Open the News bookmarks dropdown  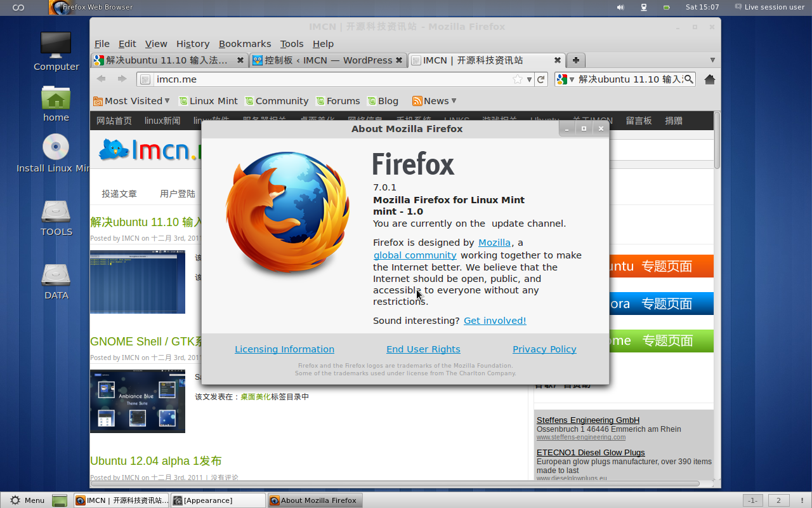(434, 101)
